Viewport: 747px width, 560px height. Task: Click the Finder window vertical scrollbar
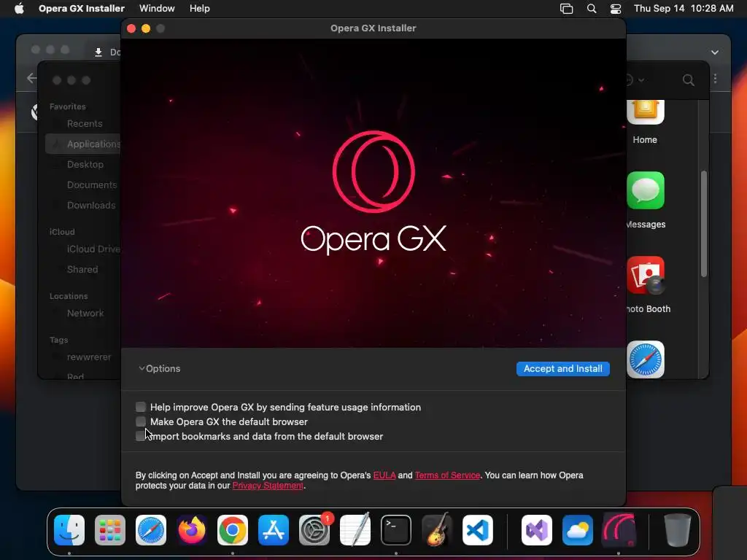click(x=704, y=224)
